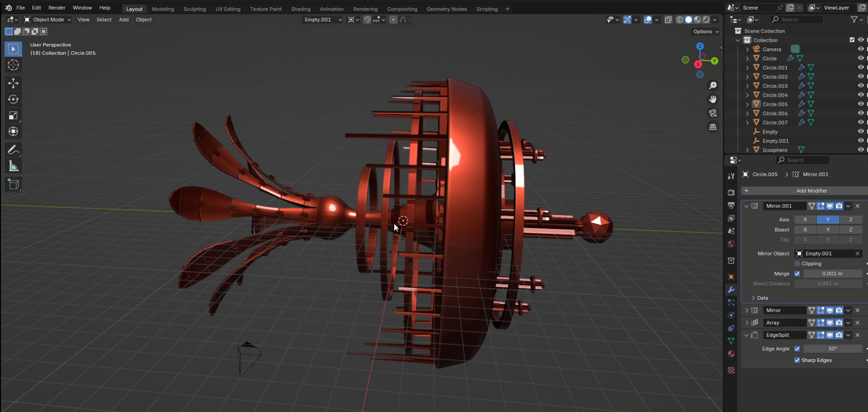Open the Tool properties tab
Viewport: 868px width, 412px height.
point(731,176)
